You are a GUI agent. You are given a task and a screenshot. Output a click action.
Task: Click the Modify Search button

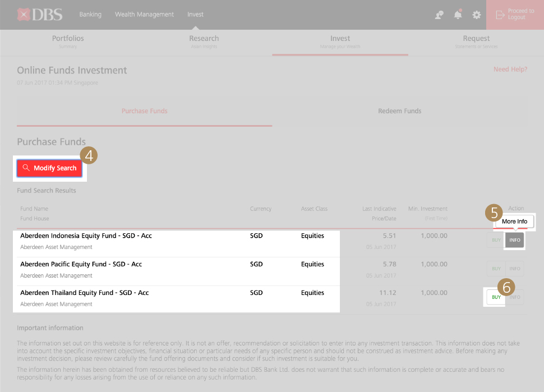point(49,168)
